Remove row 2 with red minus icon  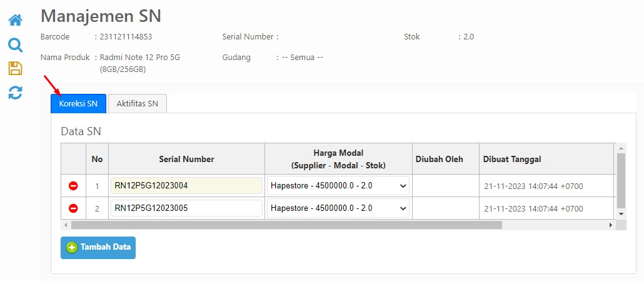point(73,208)
